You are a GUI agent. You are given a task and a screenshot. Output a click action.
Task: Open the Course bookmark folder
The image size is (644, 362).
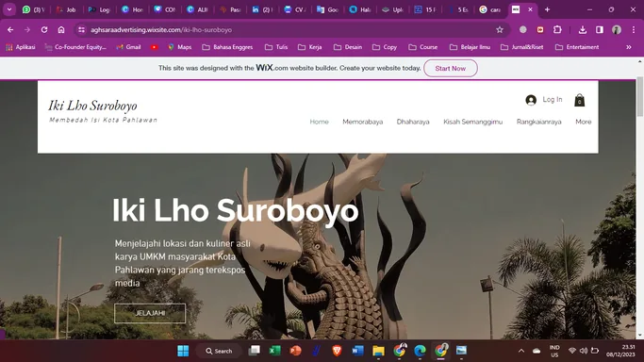(422, 47)
